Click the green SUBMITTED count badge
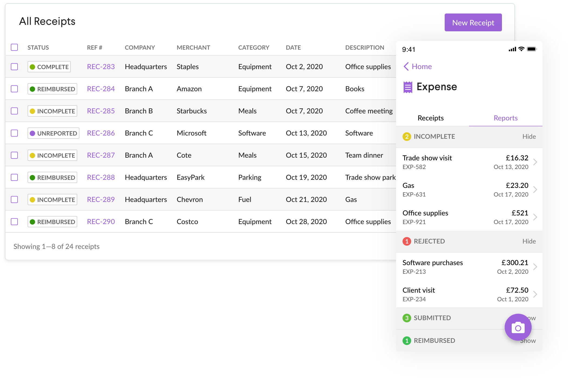Screen dimensions: 583x392 click(x=407, y=318)
